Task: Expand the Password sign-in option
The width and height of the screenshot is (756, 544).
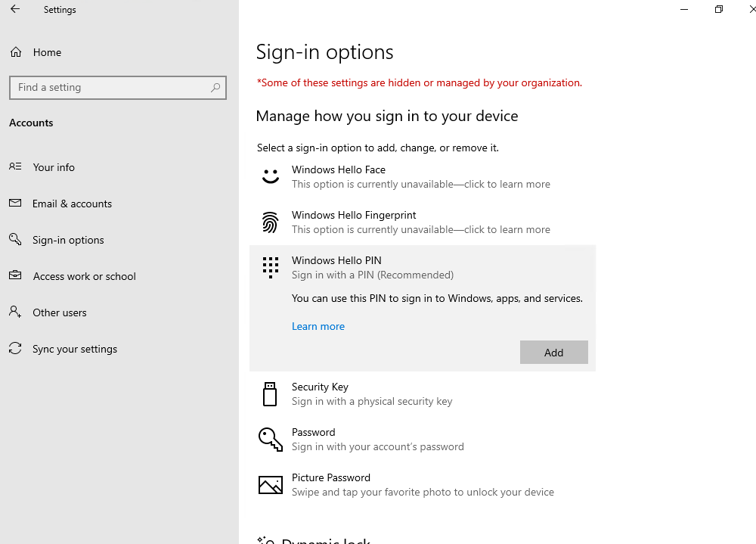Action: click(x=423, y=440)
